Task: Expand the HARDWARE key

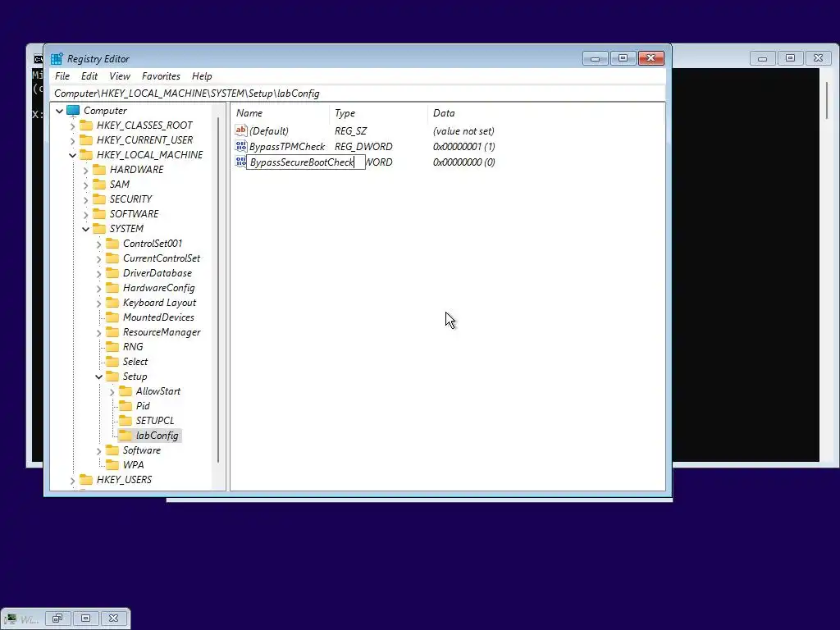Action: point(85,171)
